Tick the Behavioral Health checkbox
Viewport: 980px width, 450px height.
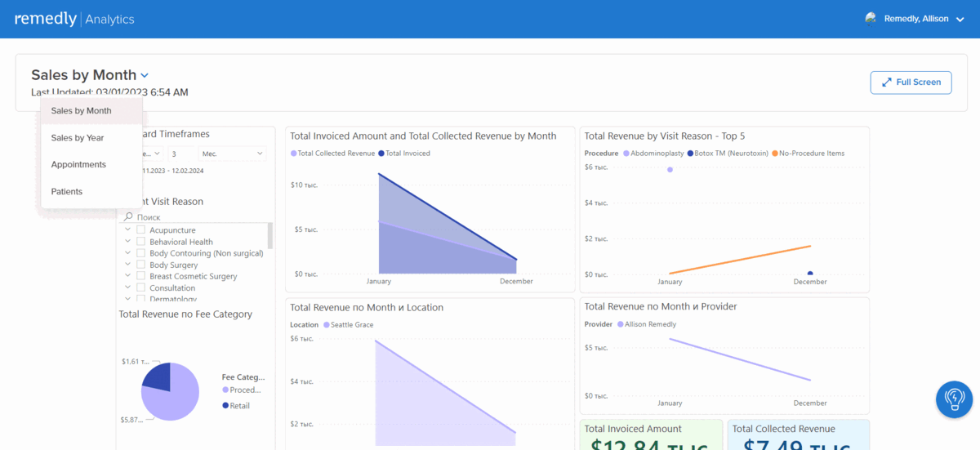141,242
